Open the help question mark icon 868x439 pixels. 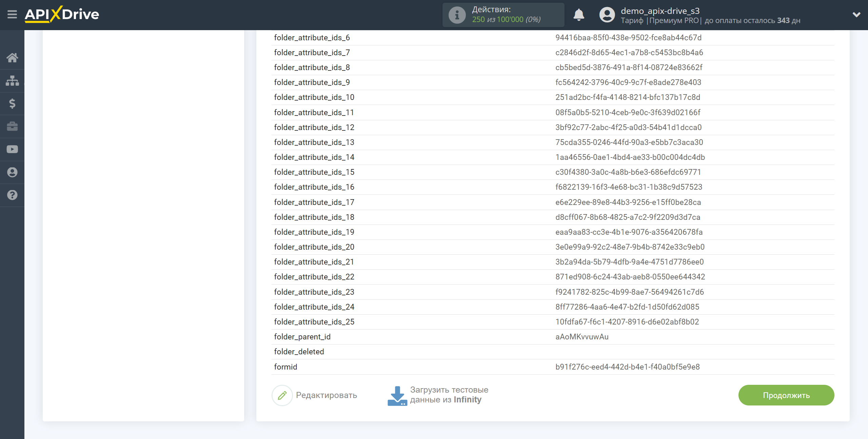[x=12, y=195]
